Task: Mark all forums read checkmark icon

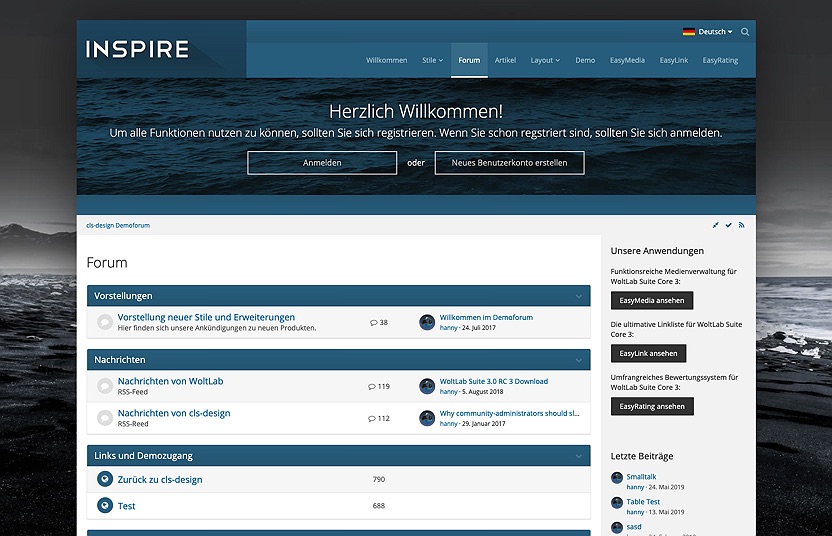Action: coord(728,225)
